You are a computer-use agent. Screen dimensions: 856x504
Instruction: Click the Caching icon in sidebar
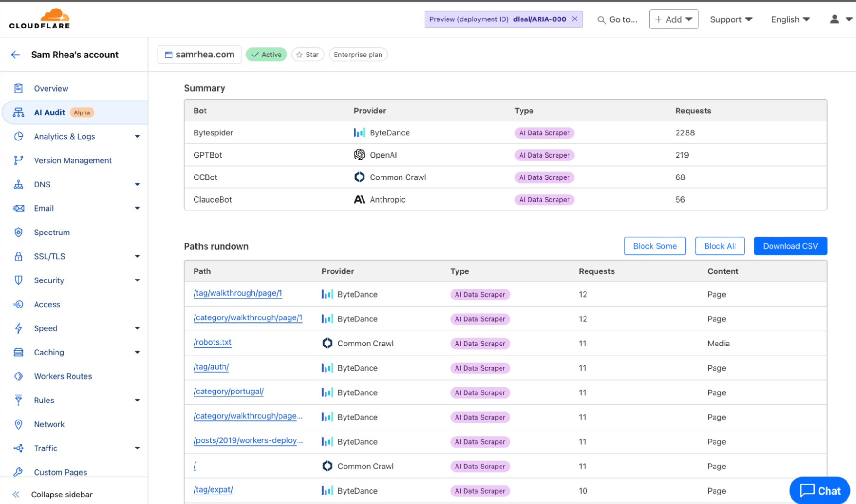click(x=18, y=352)
